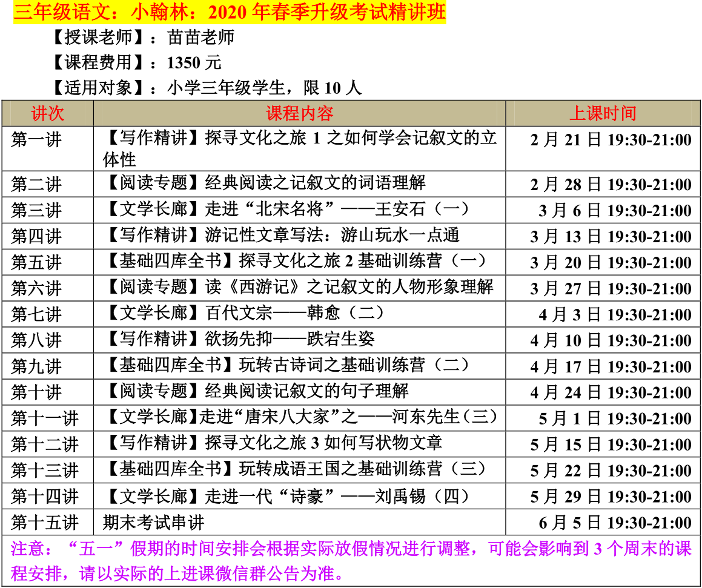Viewport: 702px width, 588px height.
Task: Select the 第一讲 cell
Action: coord(36,140)
